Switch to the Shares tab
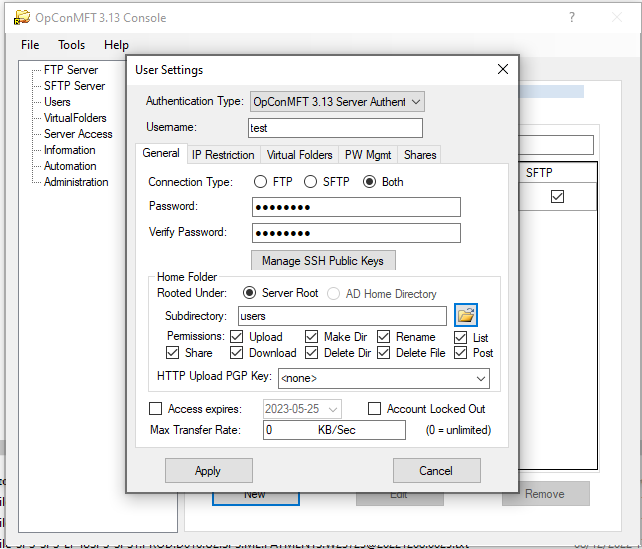Screen dimensions: 642x549 (420, 155)
